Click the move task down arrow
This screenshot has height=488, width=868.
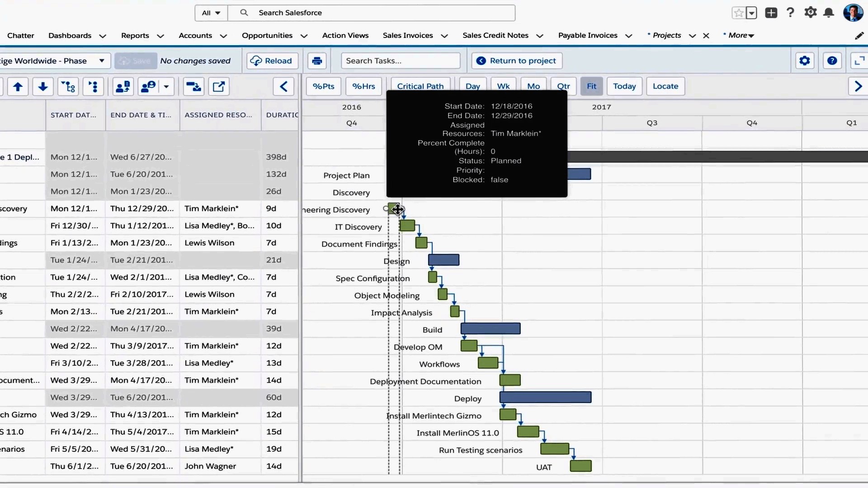(42, 86)
